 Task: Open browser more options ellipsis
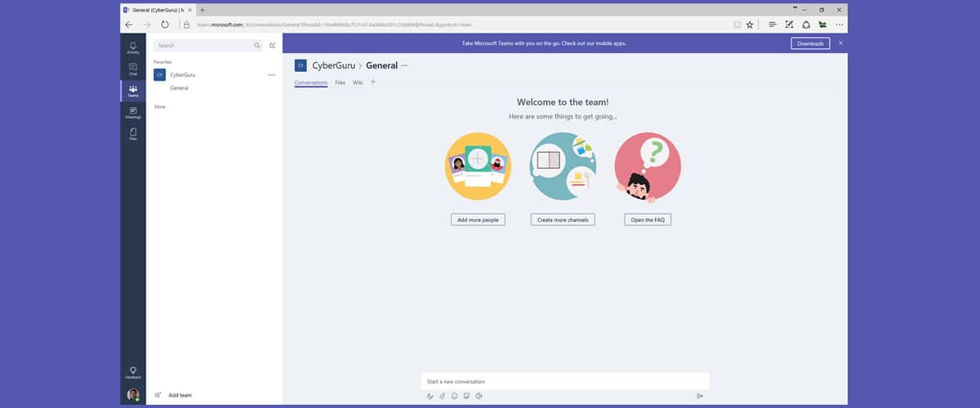click(840, 24)
